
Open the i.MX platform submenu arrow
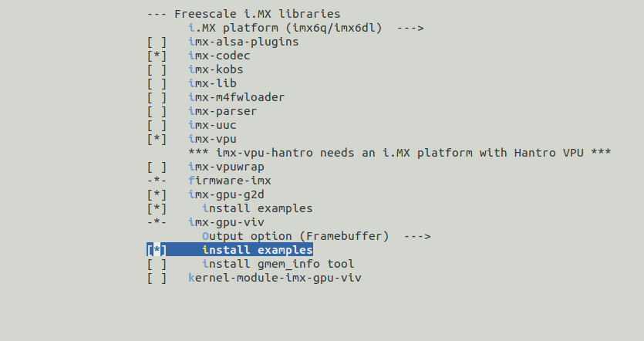pos(410,28)
